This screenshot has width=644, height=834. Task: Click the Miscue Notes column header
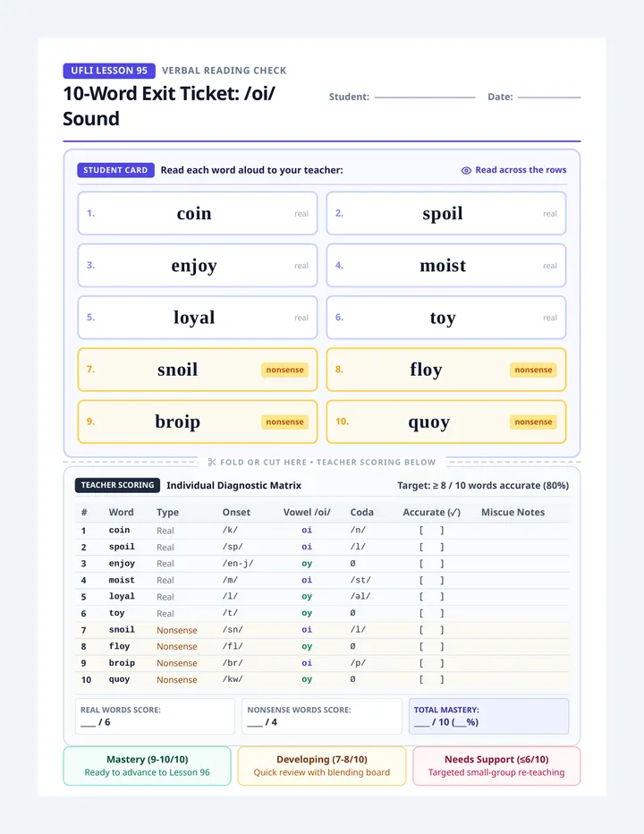513,512
